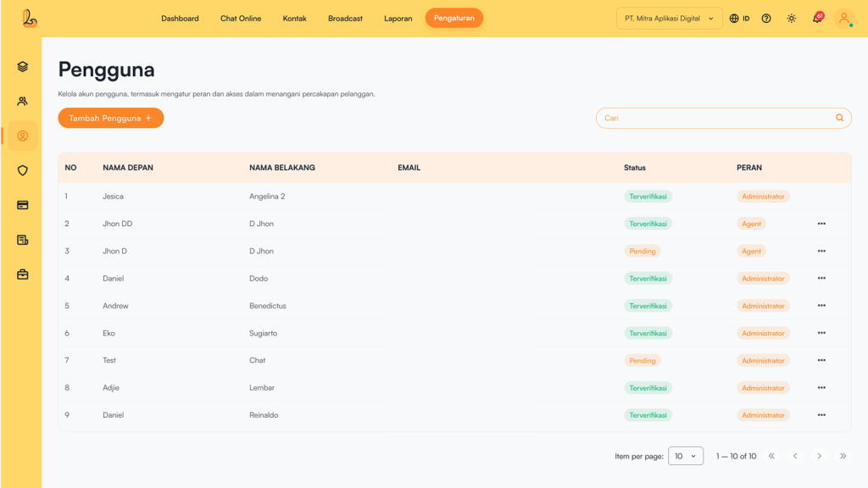Expand row actions for Andrew Benedictus
The image size is (868, 488).
(x=821, y=306)
